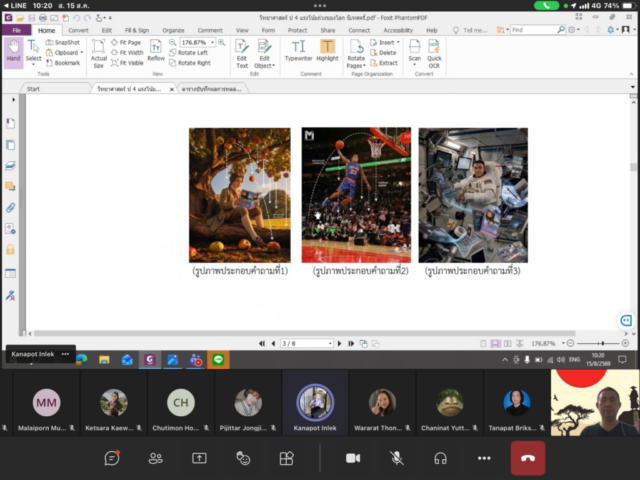Delete pages with the Delete tool
The width and height of the screenshot is (640, 480).
click(x=383, y=53)
